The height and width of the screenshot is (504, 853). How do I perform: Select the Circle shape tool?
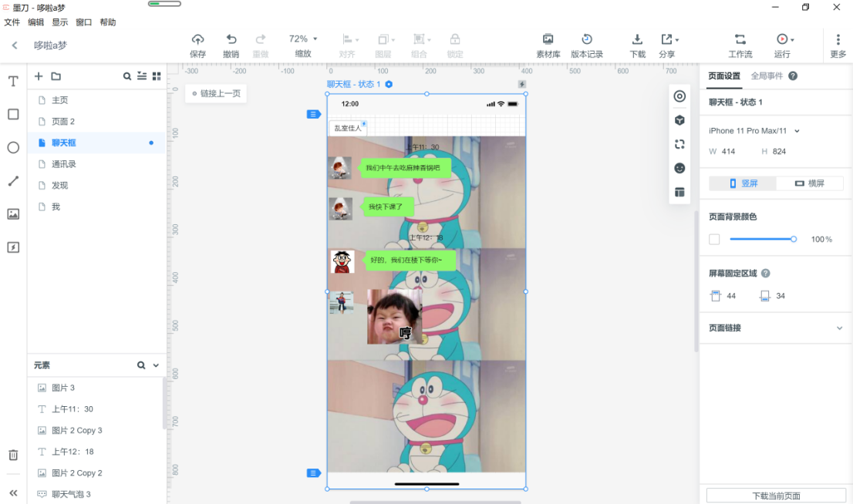(13, 147)
